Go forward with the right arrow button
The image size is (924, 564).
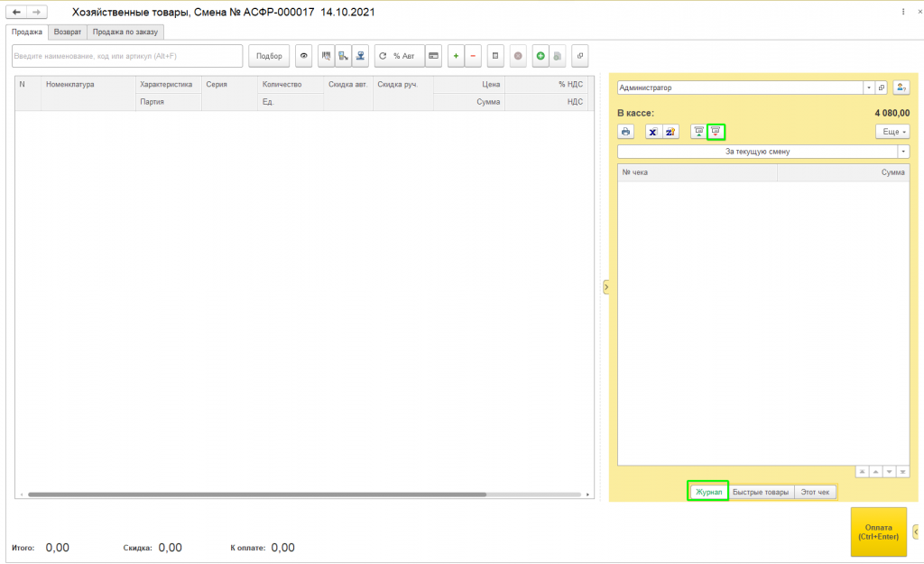(x=36, y=12)
